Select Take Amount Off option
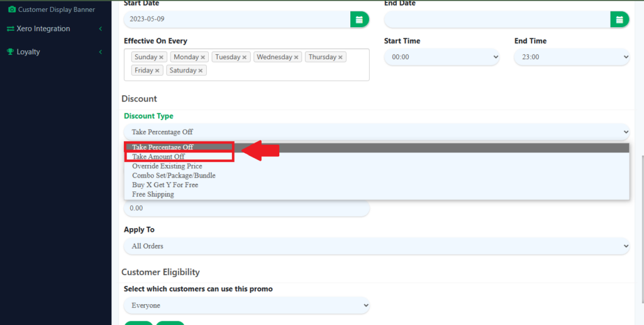The height and width of the screenshot is (325, 644). click(158, 157)
